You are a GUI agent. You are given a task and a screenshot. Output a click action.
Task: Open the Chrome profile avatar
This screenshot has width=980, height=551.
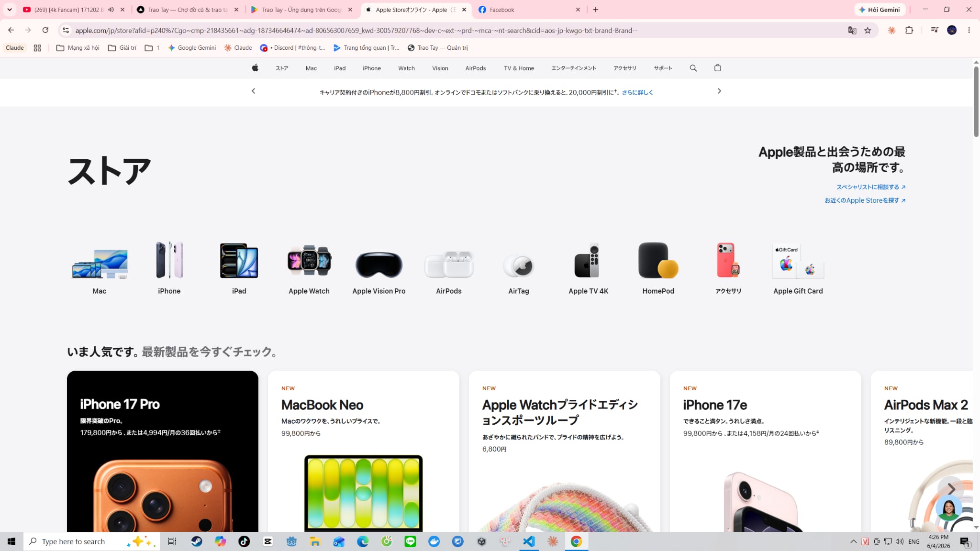[x=952, y=30]
